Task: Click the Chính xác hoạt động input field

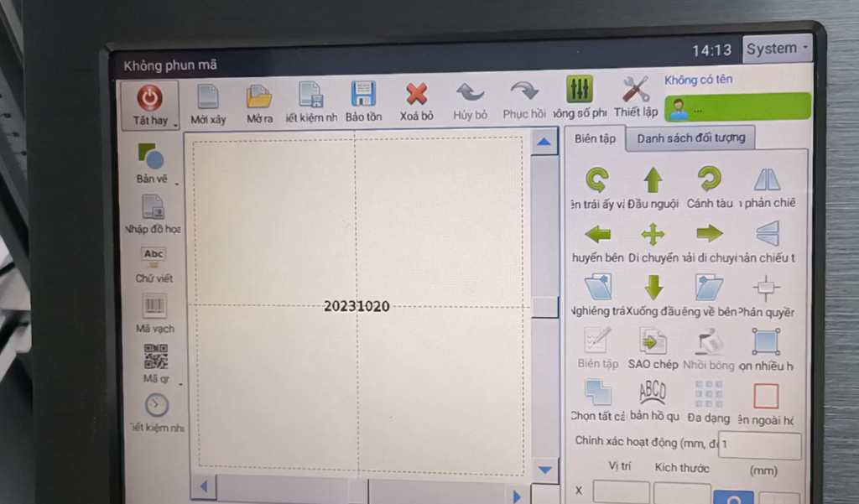Action: click(760, 444)
